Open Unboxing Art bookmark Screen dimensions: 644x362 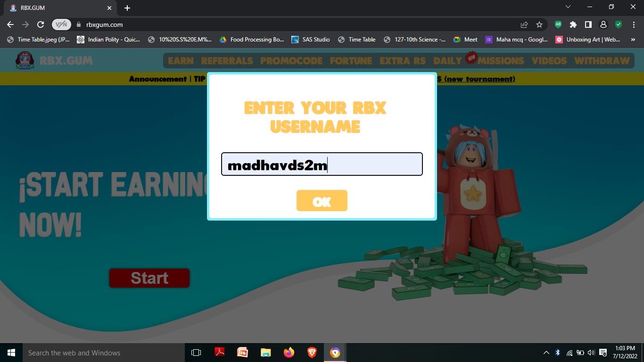[x=588, y=40]
